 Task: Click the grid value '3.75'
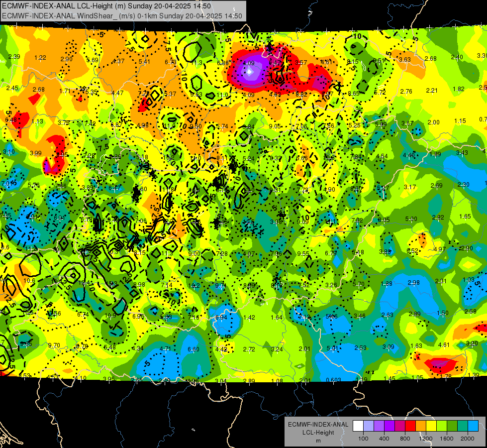click(64, 123)
